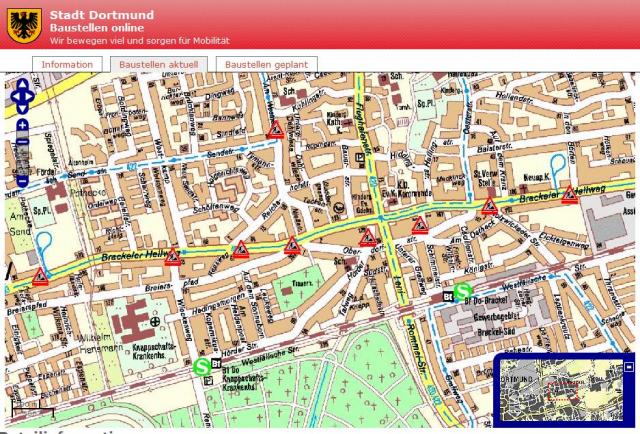Open the construction marker at the far left of Brackeler Hellweg
Screen dimensions: 640x434
tap(40, 277)
